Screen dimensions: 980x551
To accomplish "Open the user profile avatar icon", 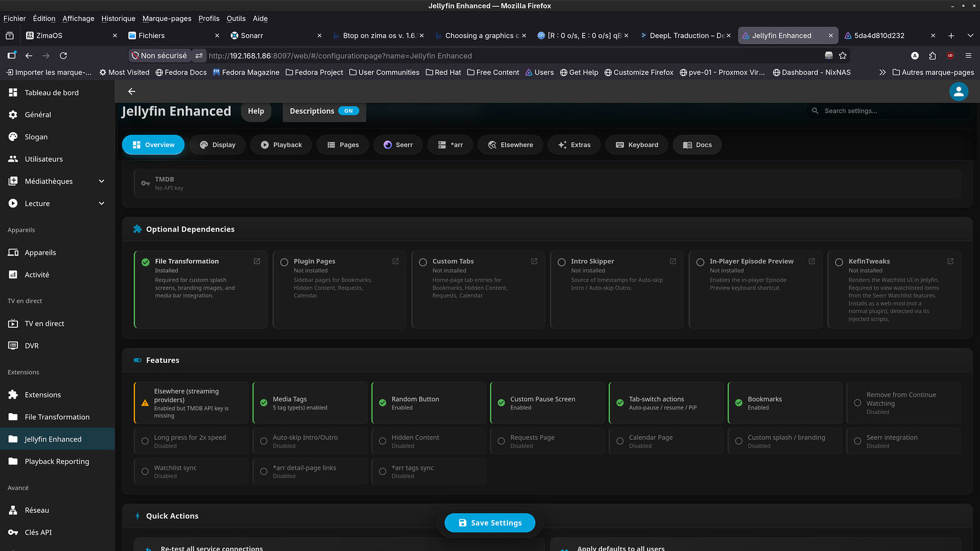I will click(959, 91).
